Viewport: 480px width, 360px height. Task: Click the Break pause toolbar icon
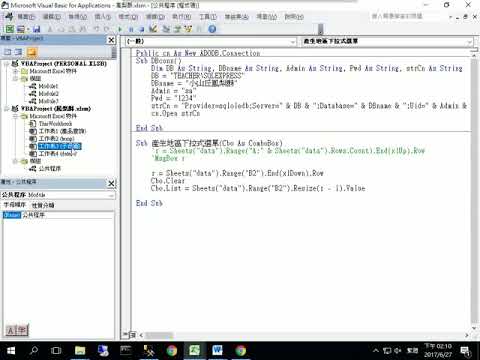pos(131,29)
